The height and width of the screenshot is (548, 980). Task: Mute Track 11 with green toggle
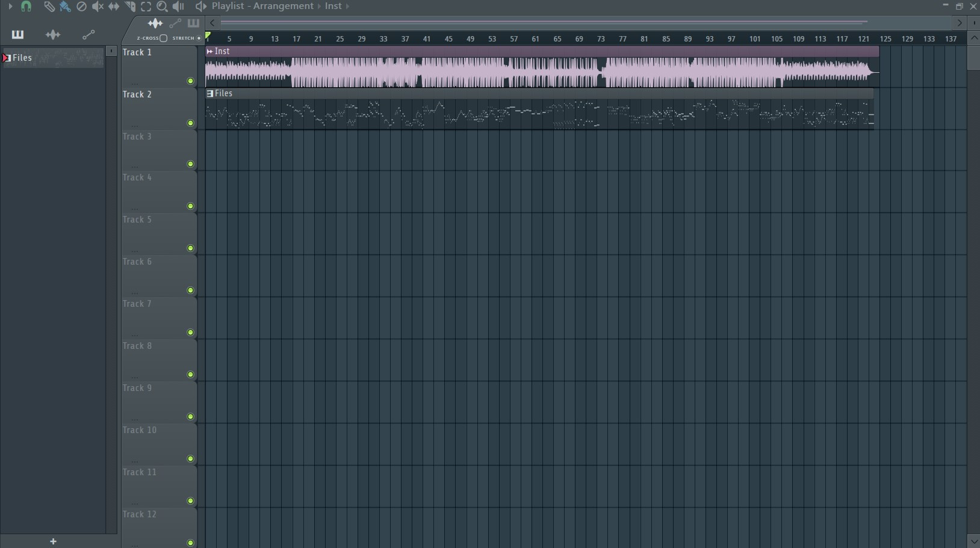tap(191, 501)
